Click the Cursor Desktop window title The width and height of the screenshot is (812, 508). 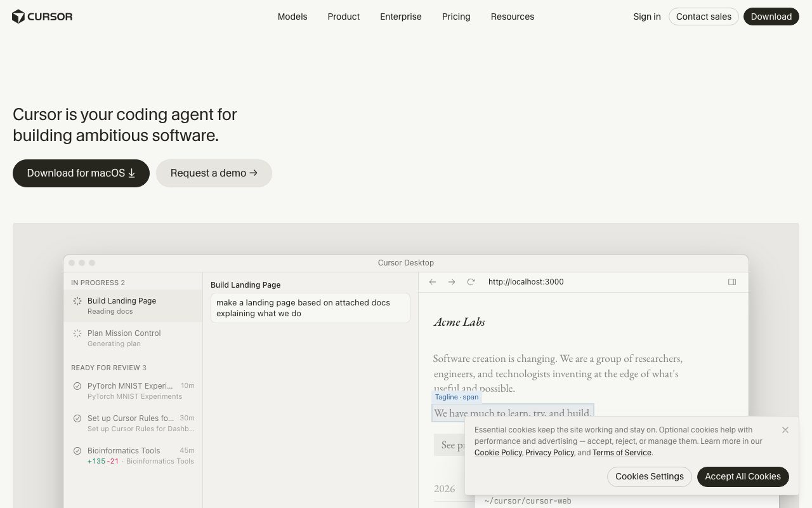coord(406,263)
